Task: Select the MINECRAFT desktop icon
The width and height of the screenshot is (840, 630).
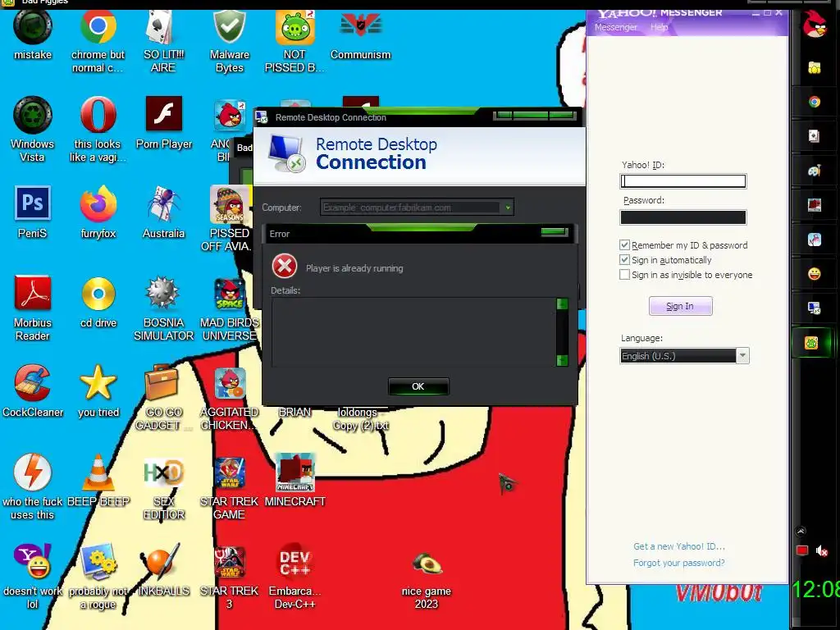Action: click(x=294, y=481)
